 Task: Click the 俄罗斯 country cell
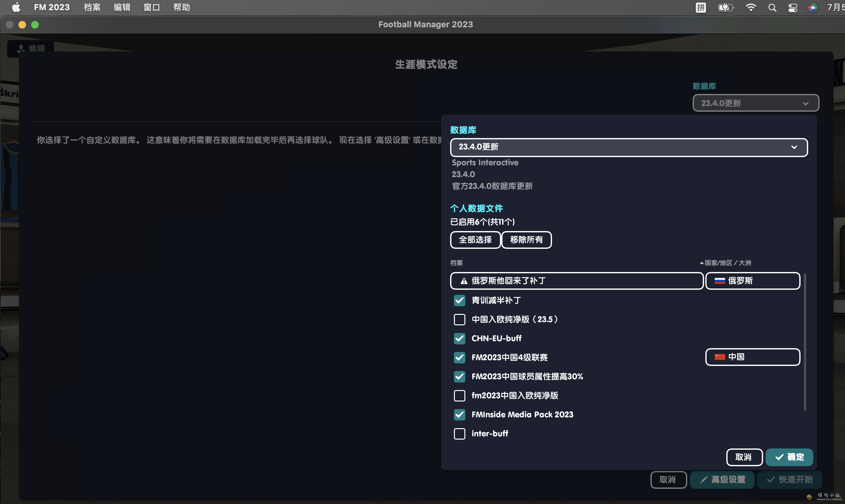click(x=753, y=281)
